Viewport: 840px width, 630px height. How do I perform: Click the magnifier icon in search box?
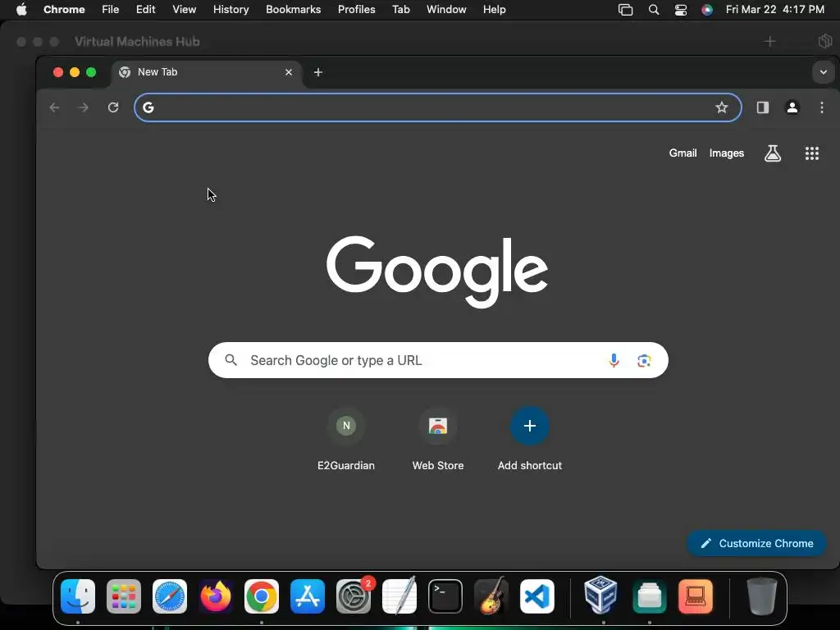[x=231, y=360]
